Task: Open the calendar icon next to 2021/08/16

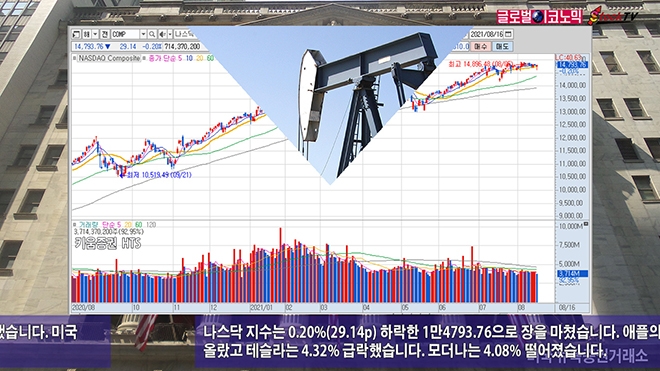Action: (x=508, y=34)
